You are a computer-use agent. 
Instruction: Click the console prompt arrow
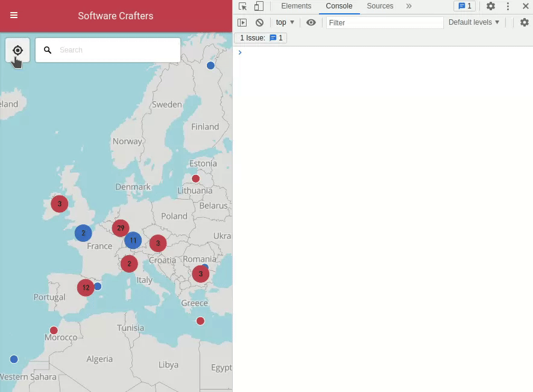240,52
